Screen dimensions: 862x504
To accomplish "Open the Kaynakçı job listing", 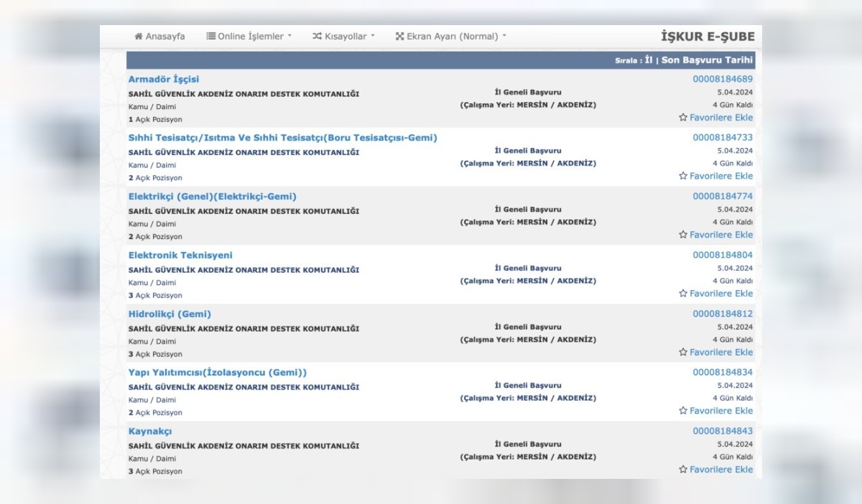I will pyautogui.click(x=150, y=431).
